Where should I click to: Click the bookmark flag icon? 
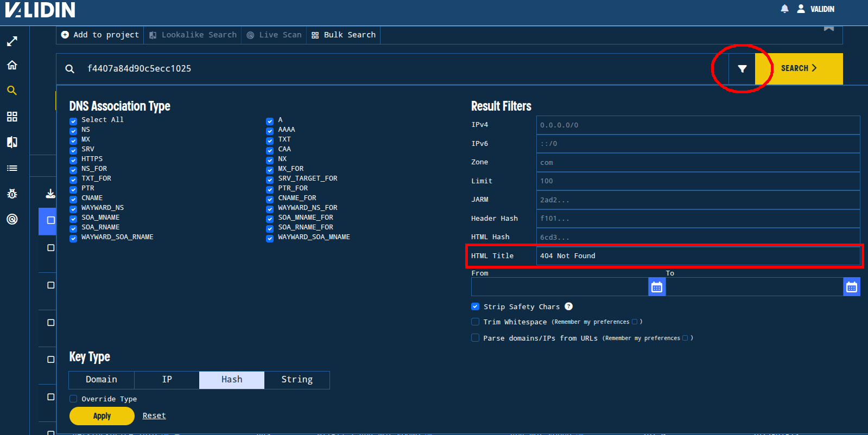(829, 28)
